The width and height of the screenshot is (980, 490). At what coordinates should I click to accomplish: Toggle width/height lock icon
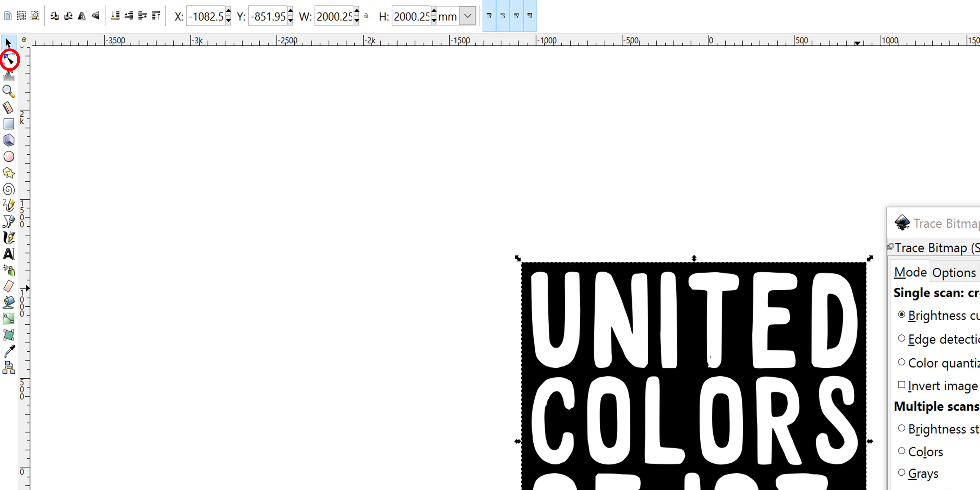tap(366, 16)
